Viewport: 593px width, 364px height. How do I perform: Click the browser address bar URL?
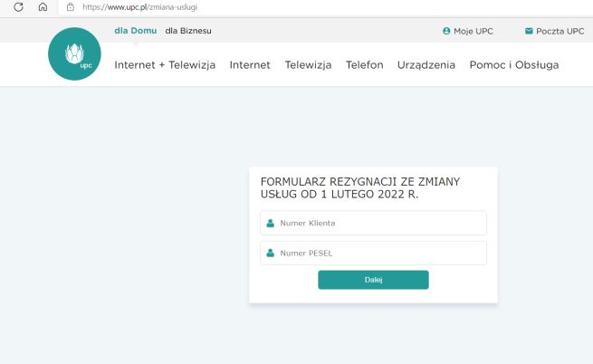point(140,7)
